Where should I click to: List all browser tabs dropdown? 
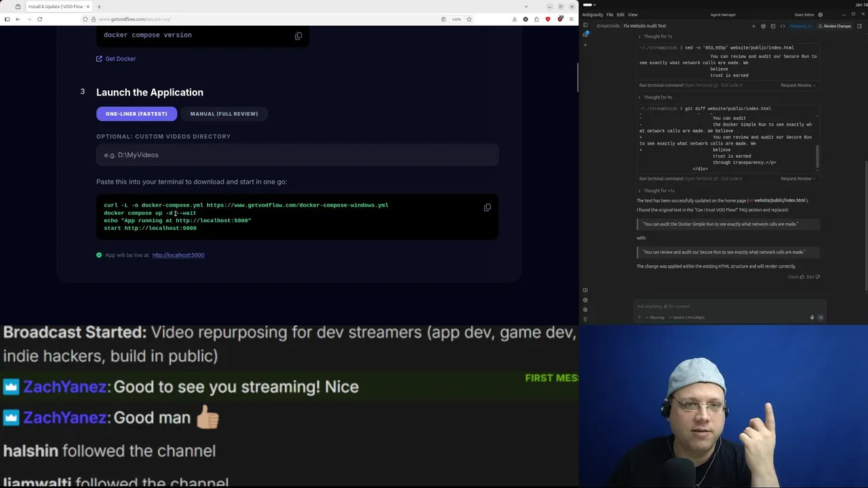tap(526, 7)
